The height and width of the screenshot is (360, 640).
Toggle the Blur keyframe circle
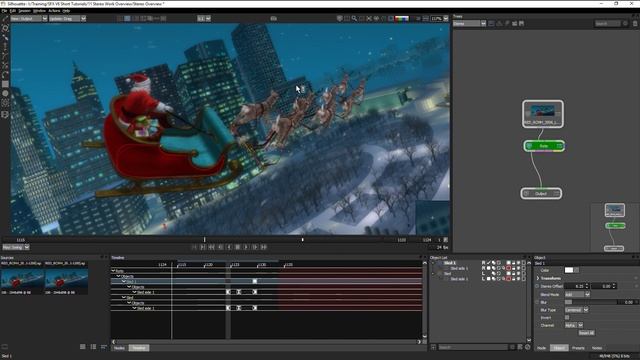click(537, 302)
